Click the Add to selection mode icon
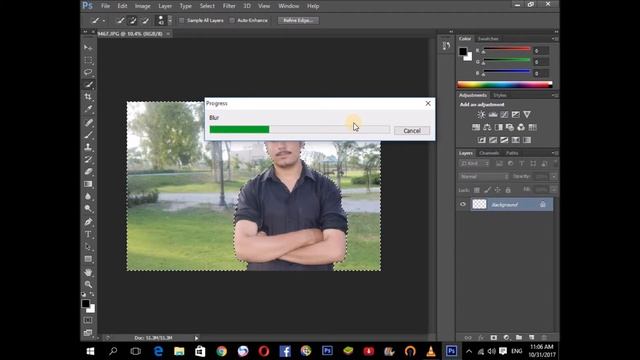Image resolution: width=640 pixels, height=360 pixels. [x=132, y=20]
